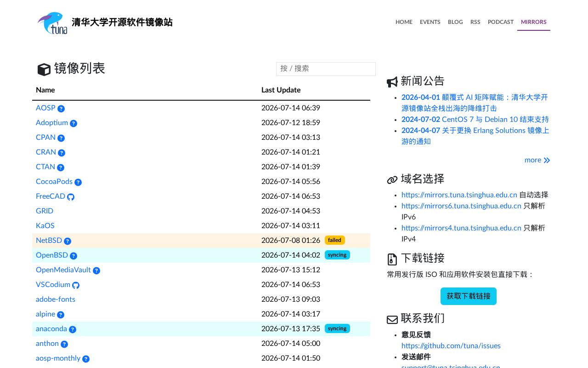
Task: Click the help icon beside aosp-monthly
Action: click(x=86, y=359)
